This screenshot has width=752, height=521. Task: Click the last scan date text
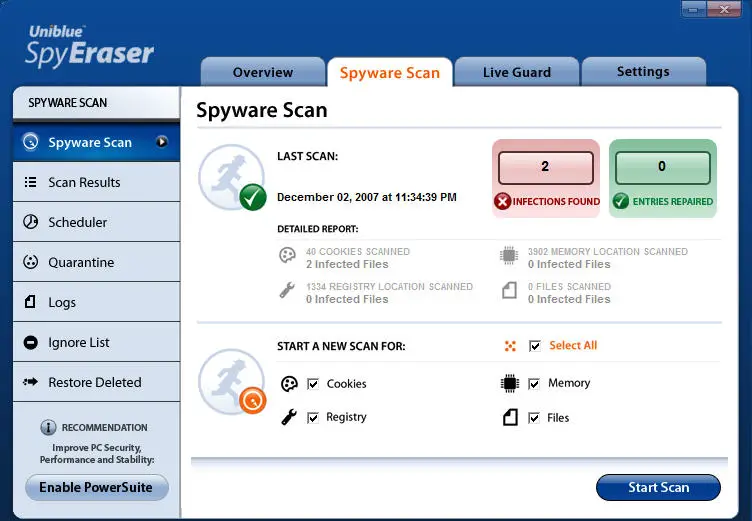pos(367,197)
